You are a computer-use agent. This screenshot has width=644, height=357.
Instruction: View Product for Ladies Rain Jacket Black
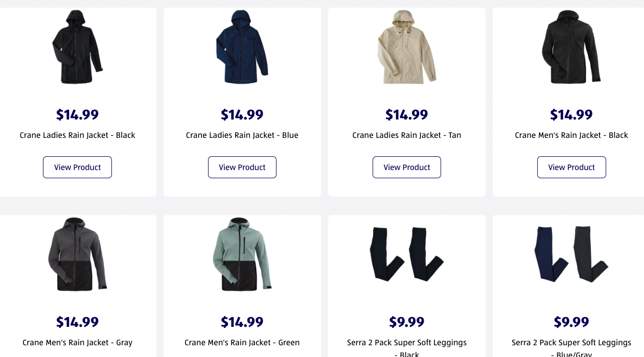[x=77, y=168]
